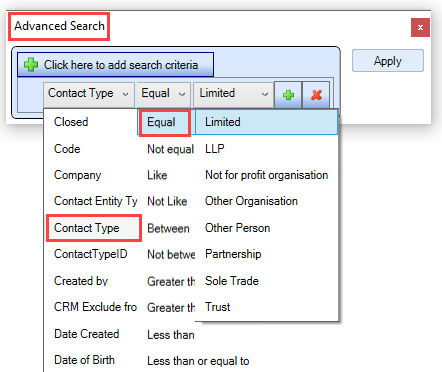The height and width of the screenshot is (372, 442).
Task: Choose LLP contact type value
Action: (215, 149)
